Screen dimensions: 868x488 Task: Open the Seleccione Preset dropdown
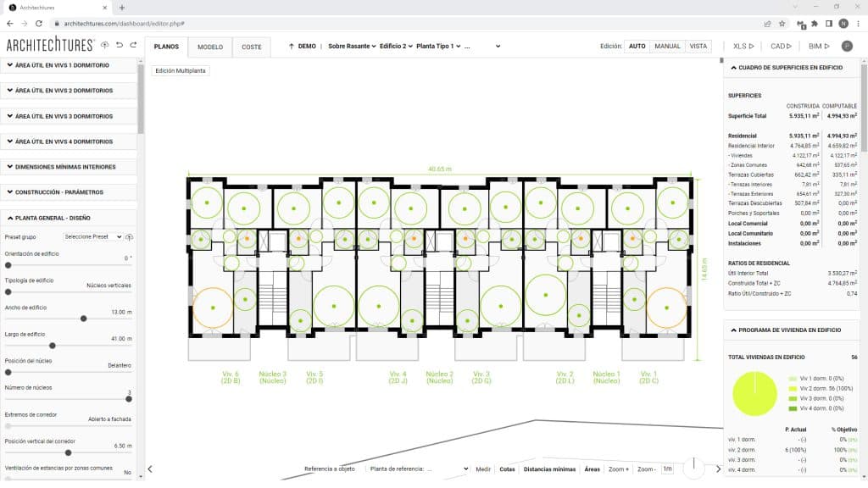pos(93,236)
